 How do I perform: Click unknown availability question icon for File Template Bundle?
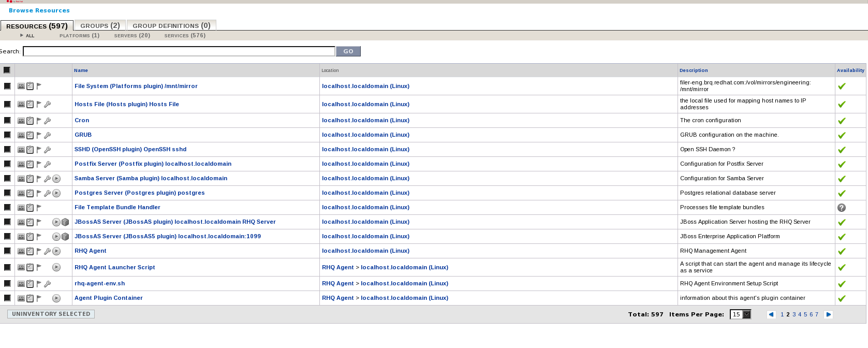[x=842, y=208]
